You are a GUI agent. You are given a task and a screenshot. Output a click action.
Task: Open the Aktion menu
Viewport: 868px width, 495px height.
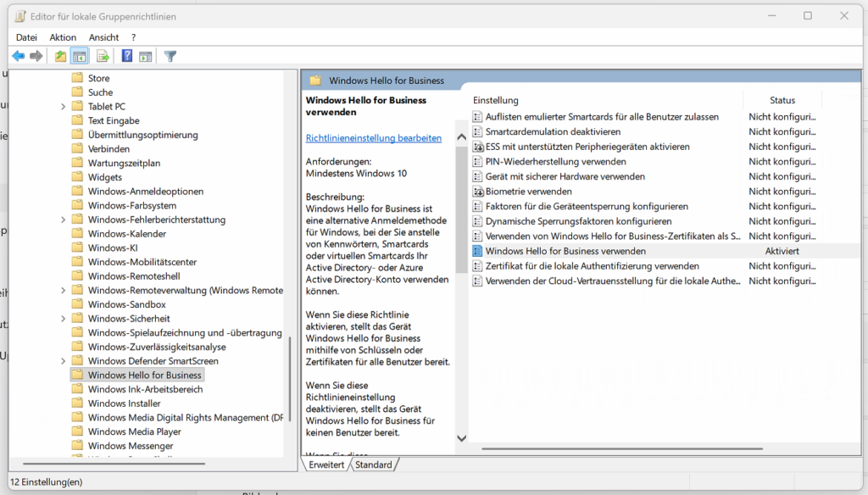pos(63,37)
